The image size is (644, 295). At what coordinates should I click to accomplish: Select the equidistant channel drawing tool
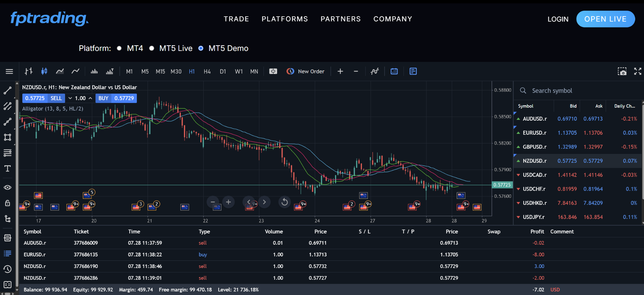click(8, 106)
